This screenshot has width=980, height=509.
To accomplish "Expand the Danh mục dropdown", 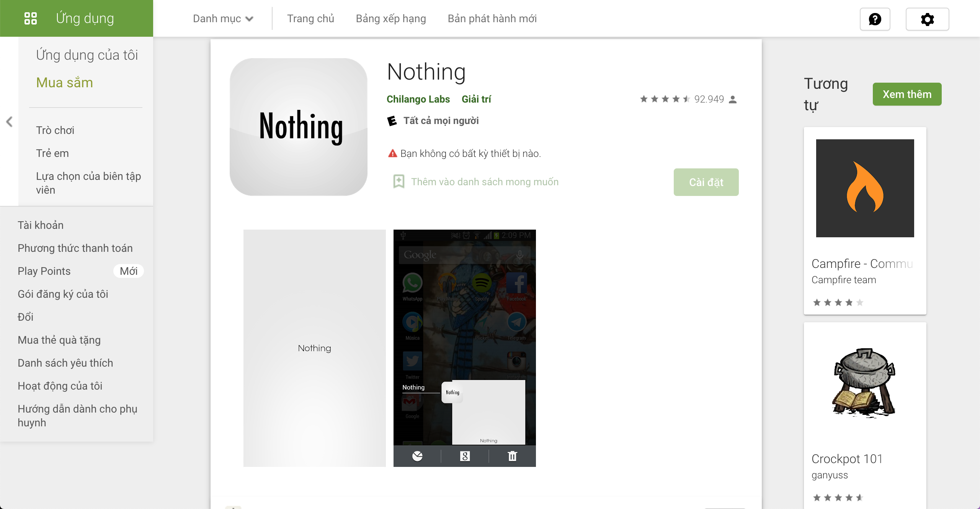I will pyautogui.click(x=223, y=18).
